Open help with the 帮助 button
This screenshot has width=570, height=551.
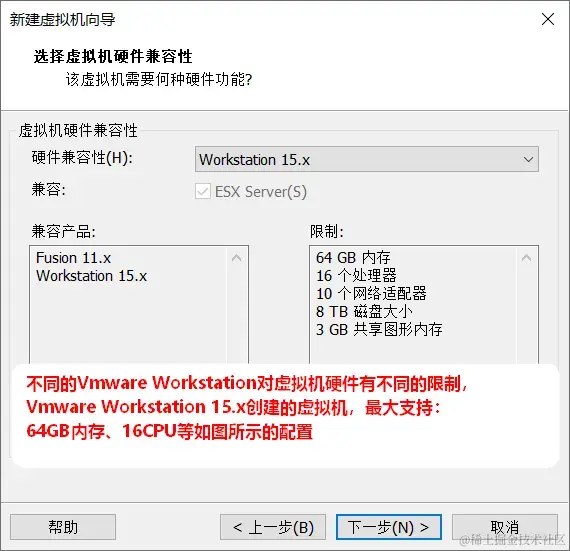(63, 527)
